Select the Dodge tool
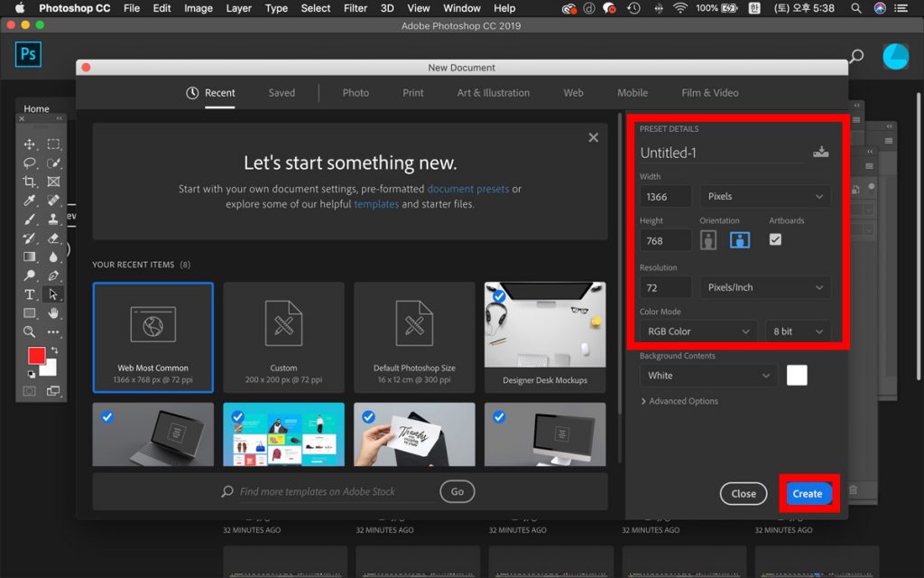The width and height of the screenshot is (924, 578). tap(29, 275)
